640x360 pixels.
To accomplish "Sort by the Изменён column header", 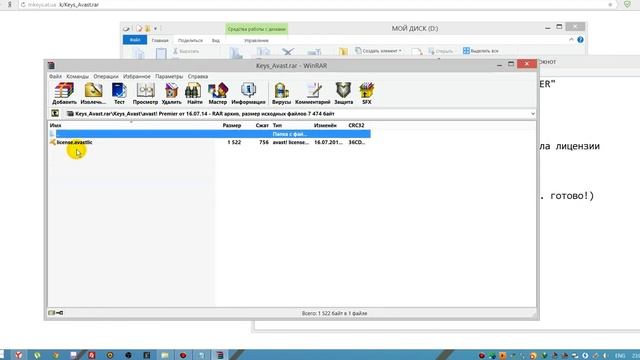I will click(x=325, y=125).
